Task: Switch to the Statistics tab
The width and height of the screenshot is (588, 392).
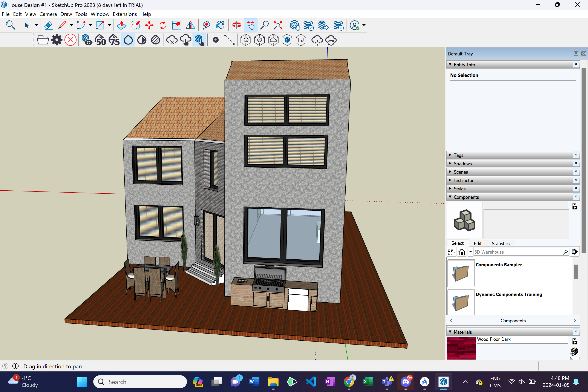Action: [500, 243]
